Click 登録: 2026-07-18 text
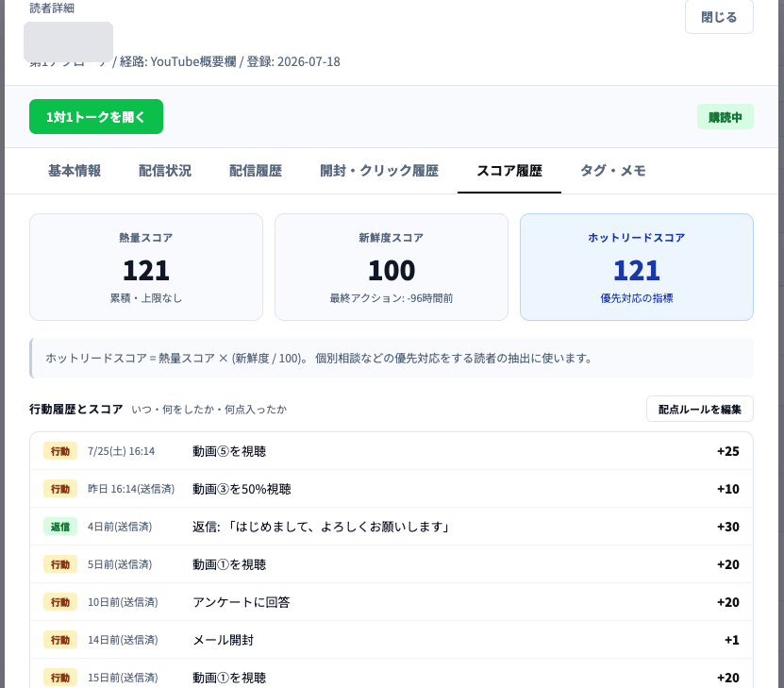 pos(293,61)
